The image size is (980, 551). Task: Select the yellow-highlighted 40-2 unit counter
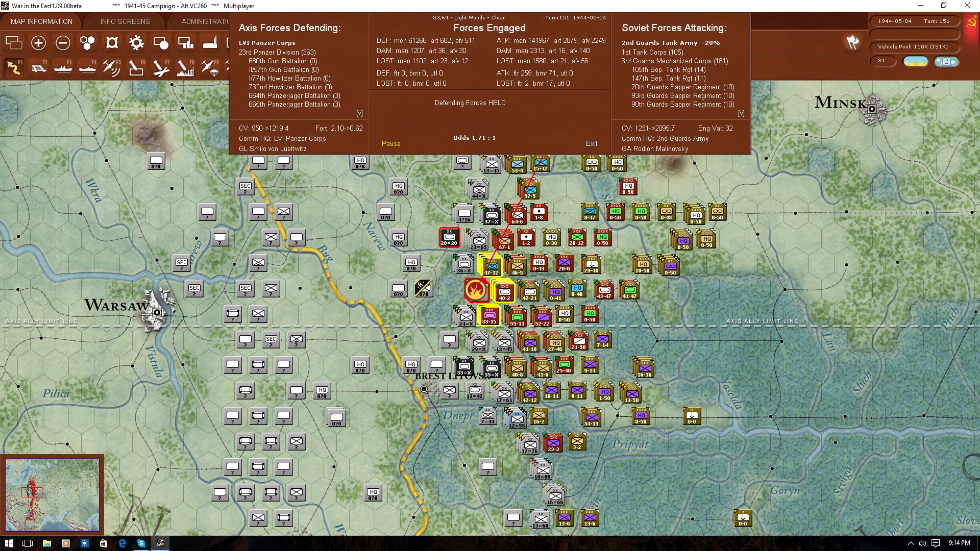pyautogui.click(x=504, y=291)
